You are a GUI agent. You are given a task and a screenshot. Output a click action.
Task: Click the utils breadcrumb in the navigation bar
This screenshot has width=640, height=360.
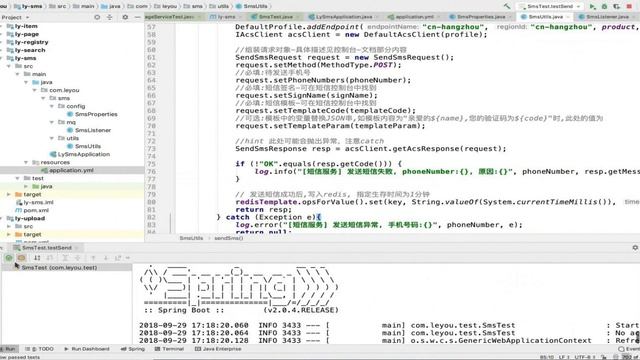[219, 6]
